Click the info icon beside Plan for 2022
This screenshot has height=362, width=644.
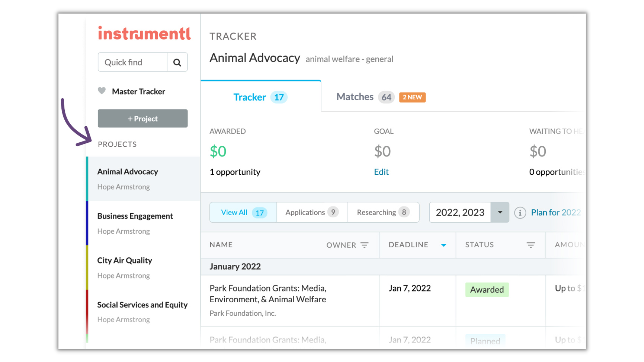point(520,213)
